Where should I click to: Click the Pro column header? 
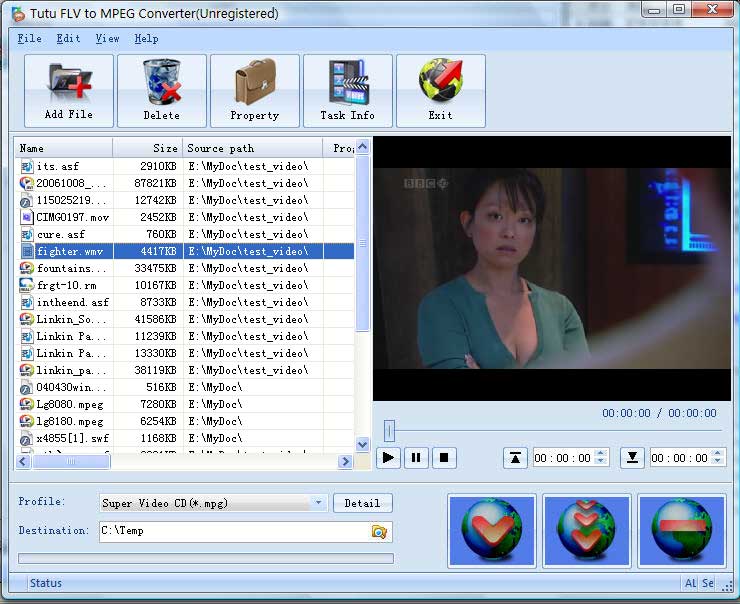[339, 148]
